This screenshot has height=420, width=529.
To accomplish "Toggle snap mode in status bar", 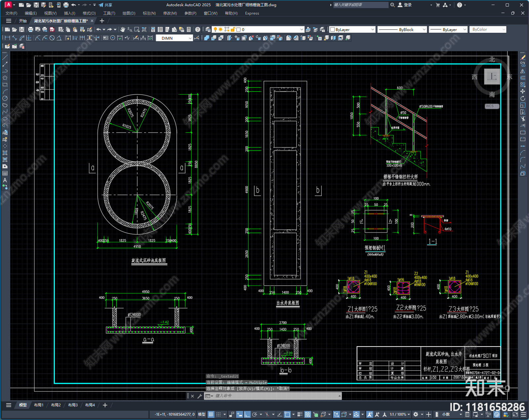I will [x=219, y=414].
